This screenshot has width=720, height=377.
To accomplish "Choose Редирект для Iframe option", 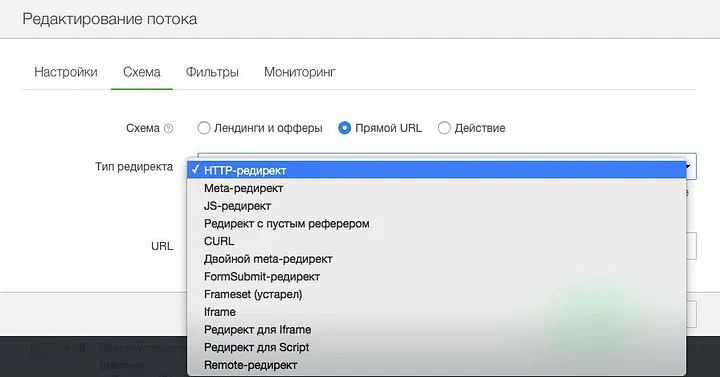I will point(436,330).
